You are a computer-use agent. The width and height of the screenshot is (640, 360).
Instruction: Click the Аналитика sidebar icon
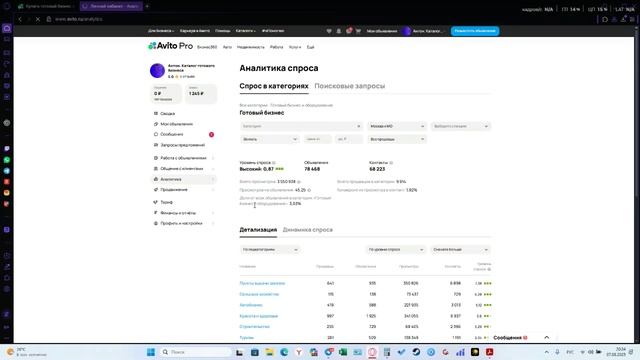click(156, 179)
